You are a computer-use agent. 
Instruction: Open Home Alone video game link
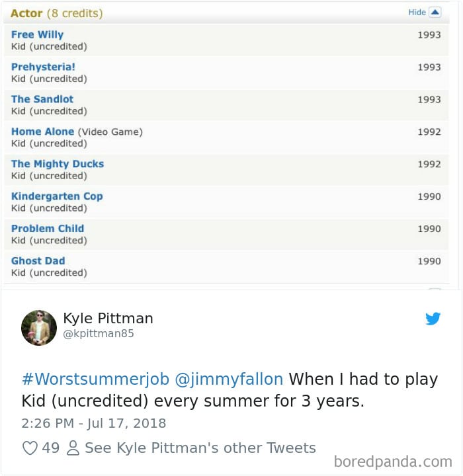coord(43,132)
